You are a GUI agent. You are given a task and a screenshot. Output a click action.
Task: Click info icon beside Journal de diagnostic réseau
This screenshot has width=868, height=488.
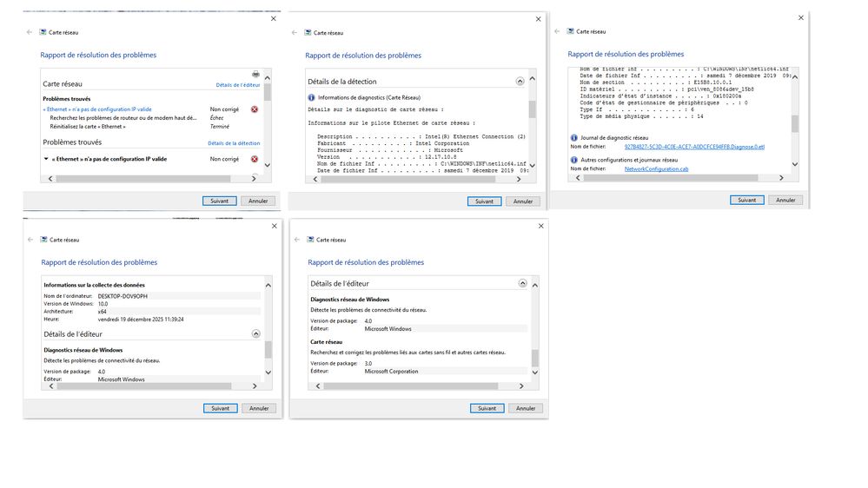point(574,138)
